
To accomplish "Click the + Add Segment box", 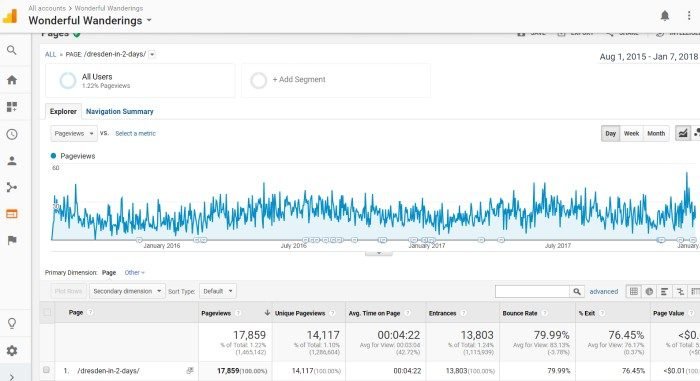I will coord(336,80).
